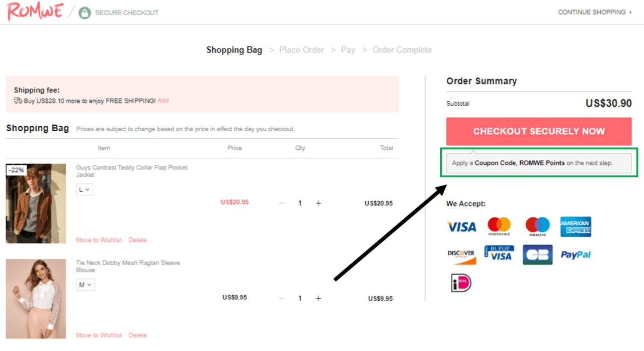644x351 pixels.
Task: Click the secure checkout lock icon
Action: coord(85,12)
